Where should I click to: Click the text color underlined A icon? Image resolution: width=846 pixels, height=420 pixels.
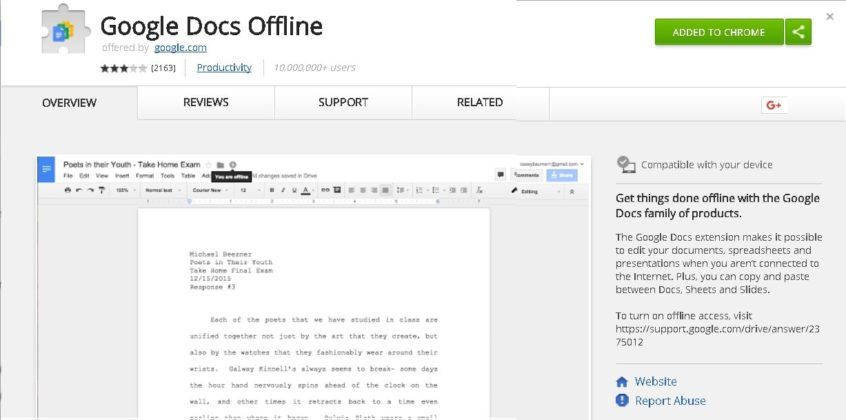(305, 190)
